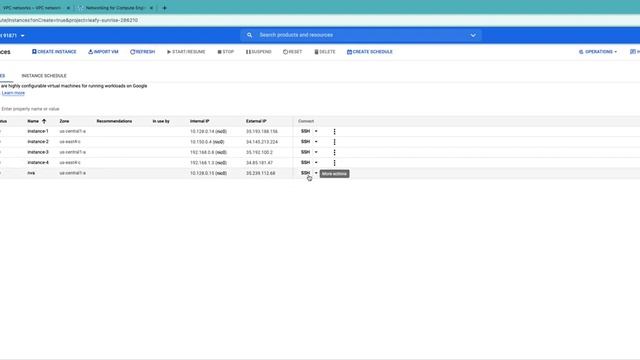This screenshot has width=640, height=360.
Task: Click the STOP toolbar button
Action: click(x=226, y=52)
